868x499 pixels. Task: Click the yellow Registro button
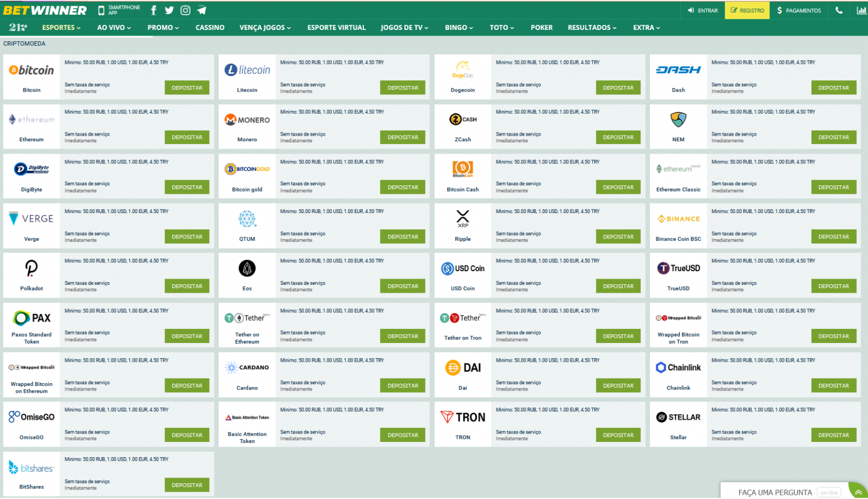point(747,10)
